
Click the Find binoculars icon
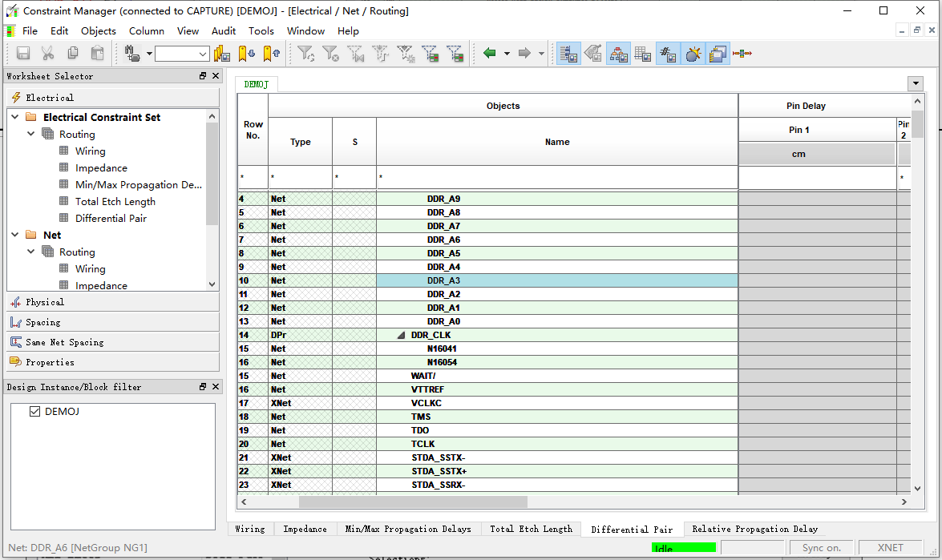(x=131, y=54)
